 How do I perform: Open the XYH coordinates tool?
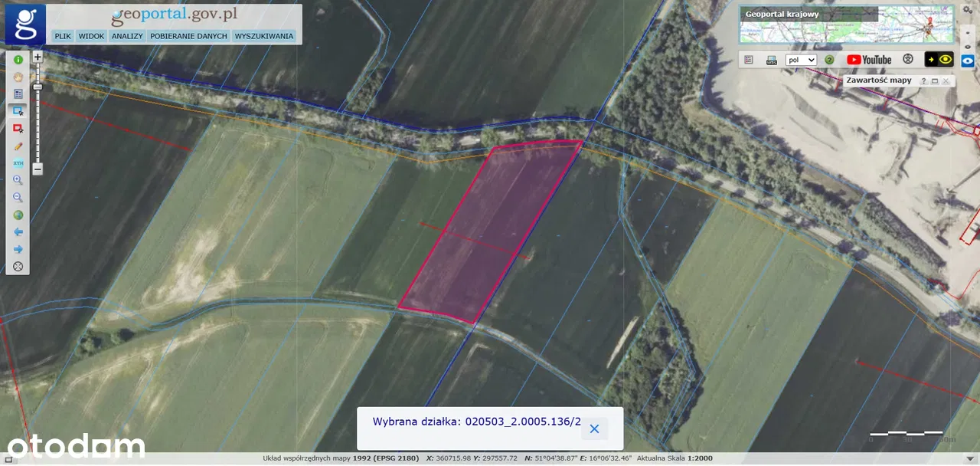[x=18, y=163]
